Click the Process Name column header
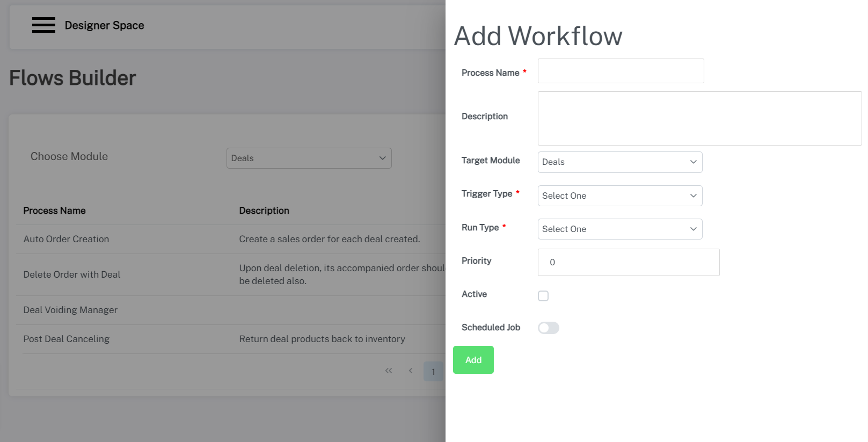 54,211
